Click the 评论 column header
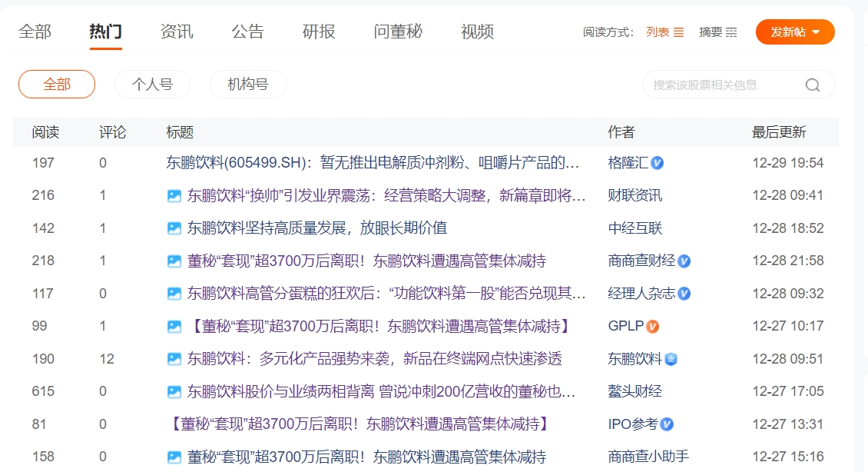 point(112,132)
